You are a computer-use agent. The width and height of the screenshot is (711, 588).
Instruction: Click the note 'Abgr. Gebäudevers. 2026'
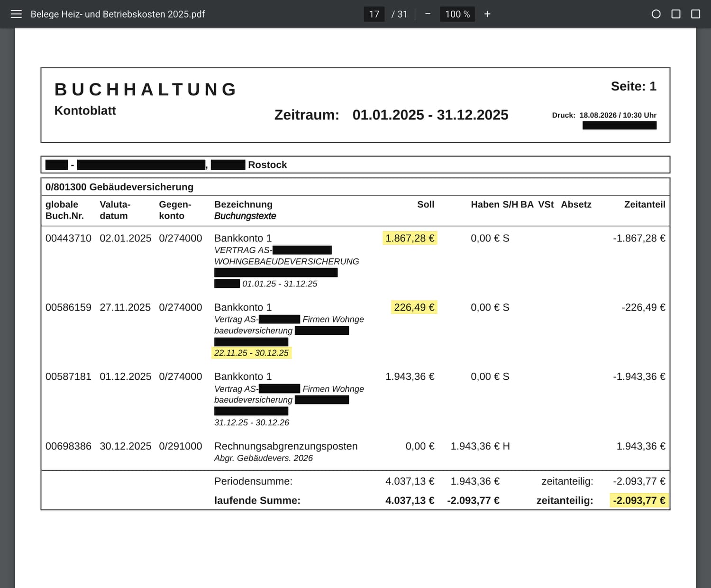[x=264, y=458]
